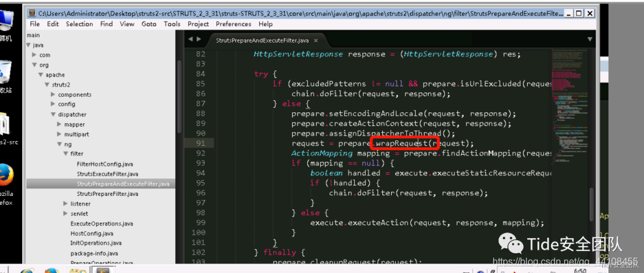Image resolution: width=644 pixels, height=273 pixels.
Task: Switch to StrutsPrepareAndExecuteFilter.java tab
Action: 262,41
